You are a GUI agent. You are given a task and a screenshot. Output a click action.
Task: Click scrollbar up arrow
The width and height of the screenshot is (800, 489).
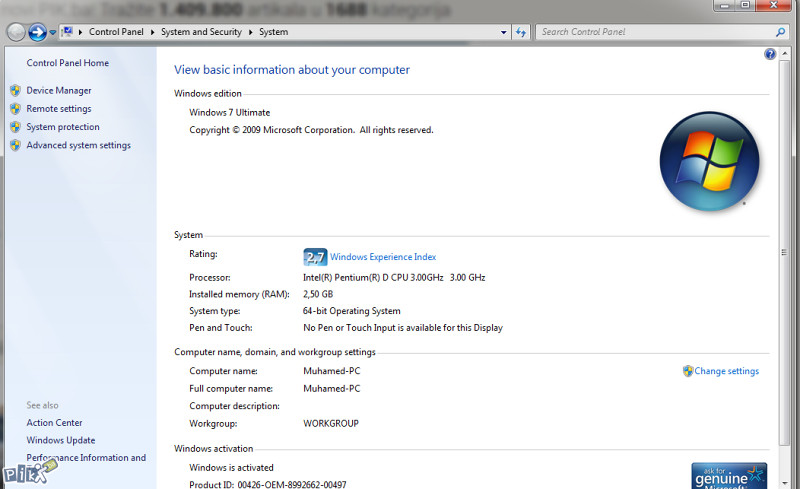pyautogui.click(x=785, y=54)
